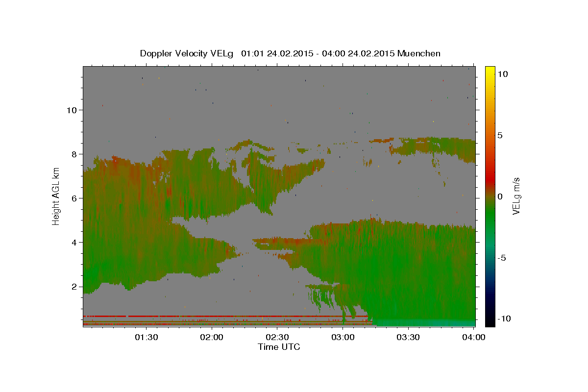
Task: Click the height tick label 2
Action: click(75, 287)
